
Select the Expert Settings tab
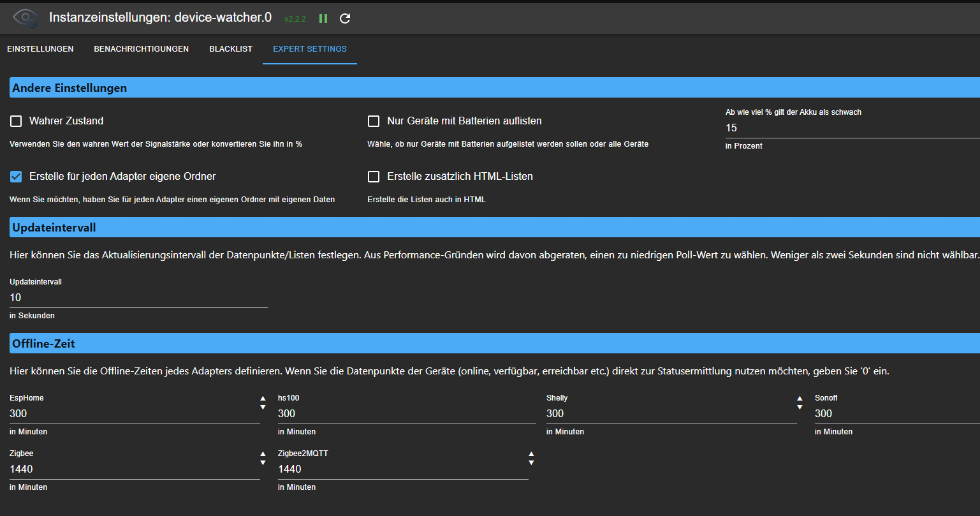(310, 49)
